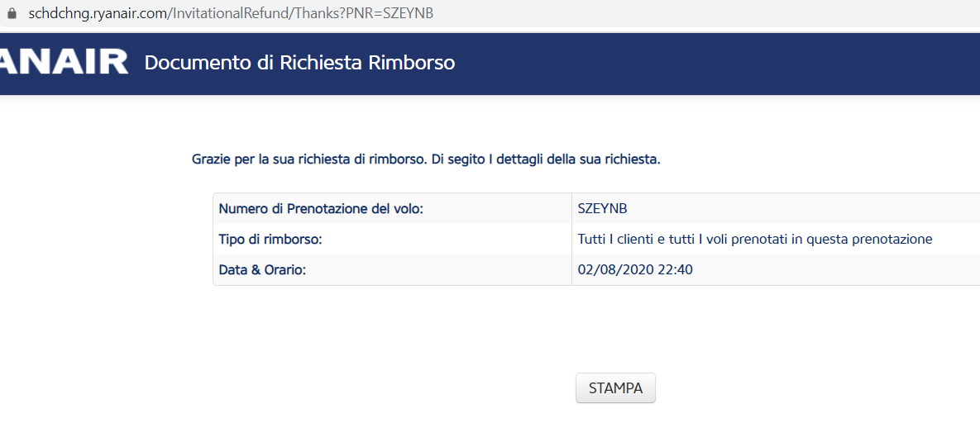Screen dimensions: 980x447
Task: Click booking code SZEYNB in the table
Action: coord(602,209)
